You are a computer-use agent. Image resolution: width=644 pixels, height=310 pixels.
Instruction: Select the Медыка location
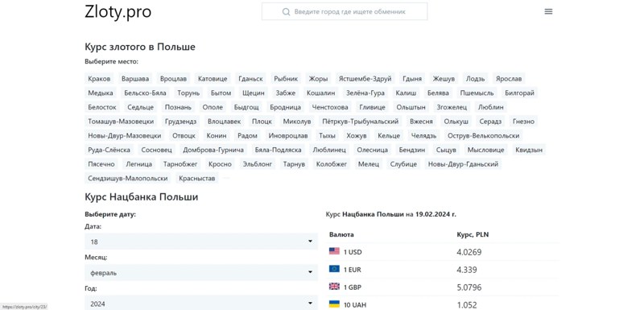click(101, 93)
